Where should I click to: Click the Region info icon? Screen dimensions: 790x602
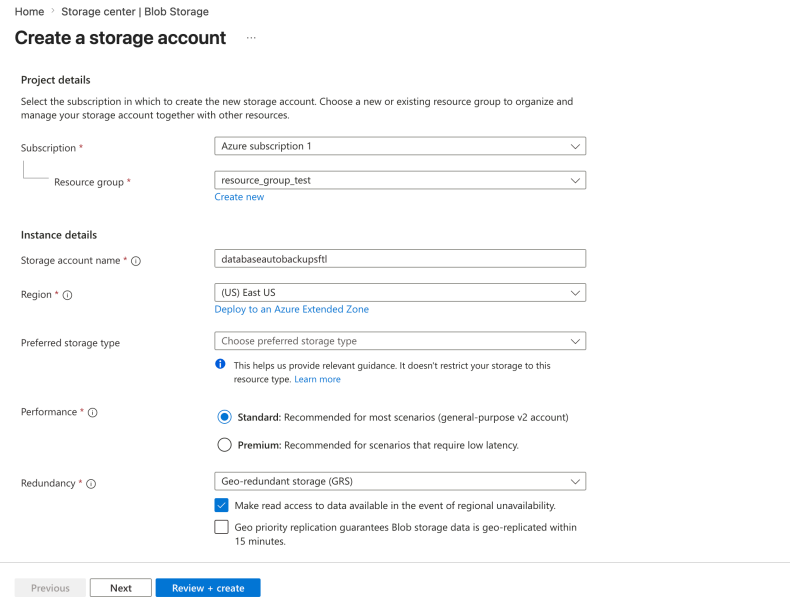[x=68, y=295]
